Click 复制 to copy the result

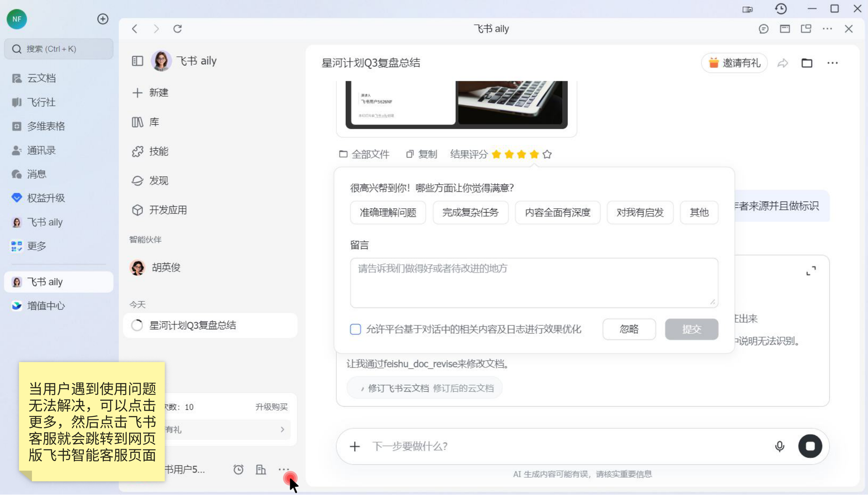tap(422, 154)
